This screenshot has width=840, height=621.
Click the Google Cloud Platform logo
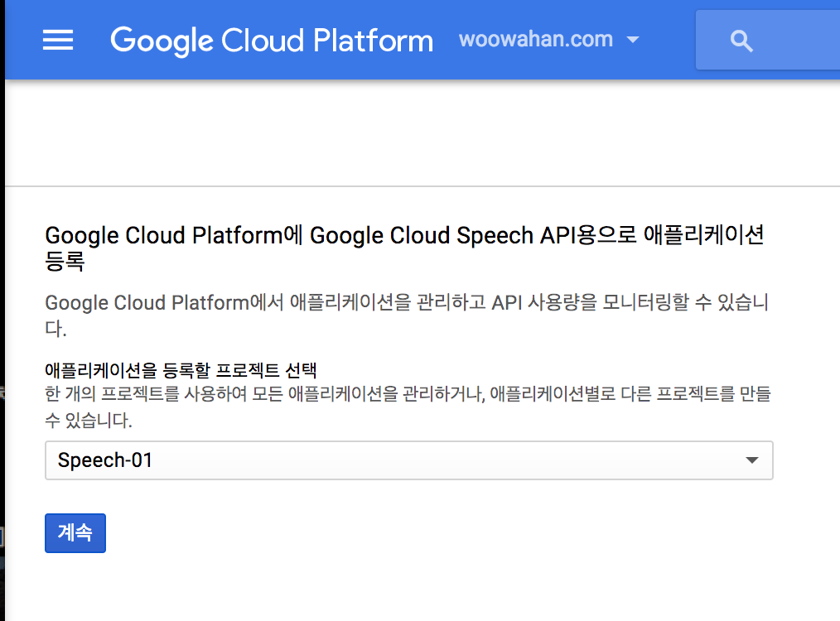272,40
